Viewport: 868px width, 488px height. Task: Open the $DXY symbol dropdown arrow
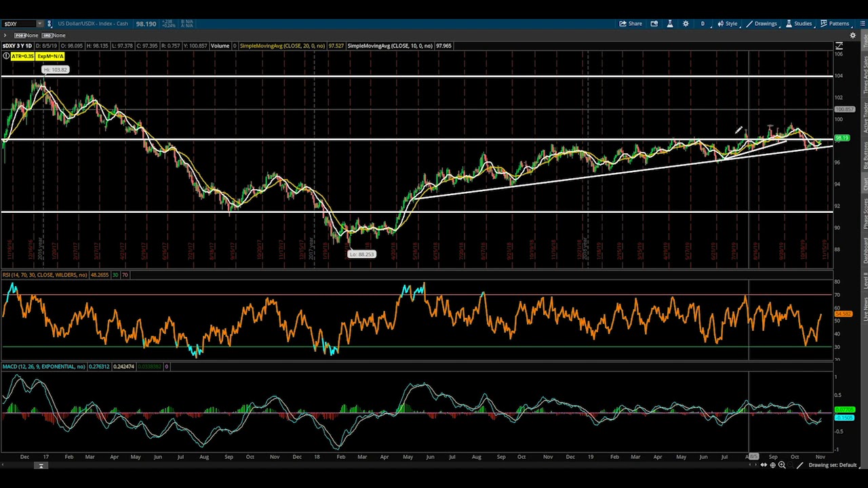pyautogui.click(x=40, y=24)
